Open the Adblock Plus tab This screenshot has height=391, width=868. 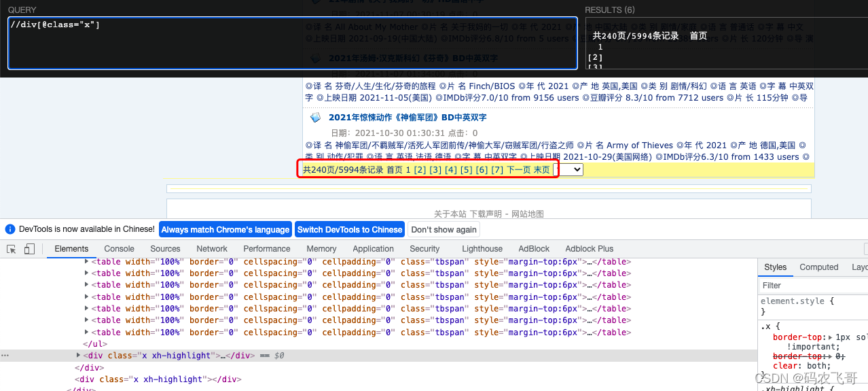(x=589, y=249)
